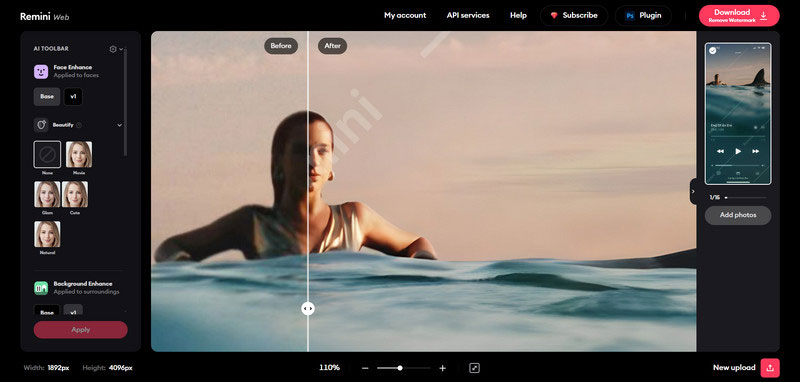The width and height of the screenshot is (800, 382).
Task: Click the AI toolbar vertical scrollbar
Action: [125, 102]
